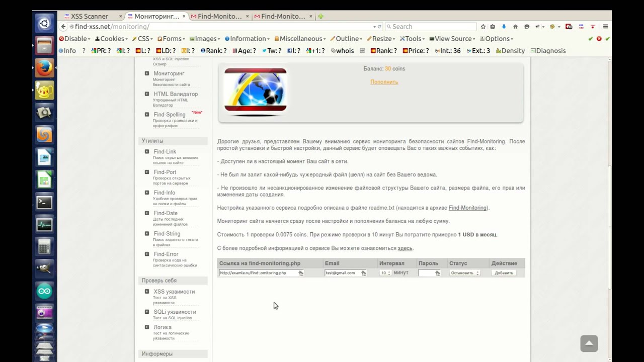This screenshot has width=644, height=362.
Task: Open the Resize dropdown menu
Action: pos(381,39)
